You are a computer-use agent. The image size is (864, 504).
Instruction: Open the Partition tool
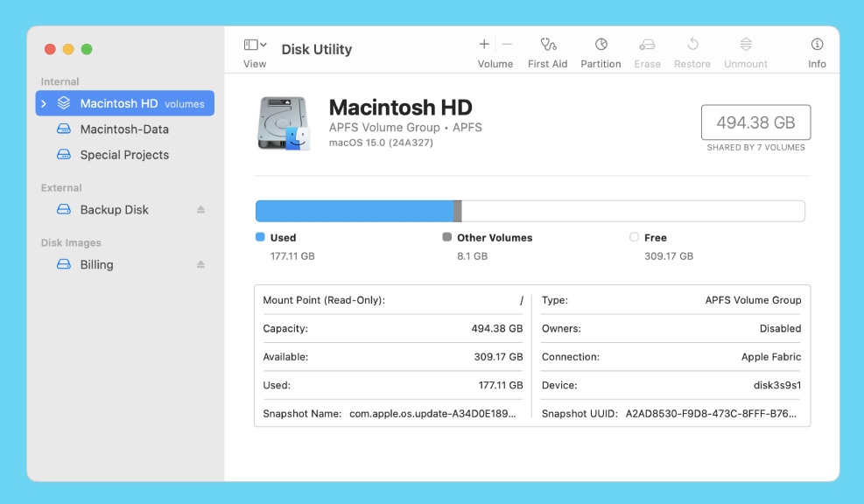601,50
